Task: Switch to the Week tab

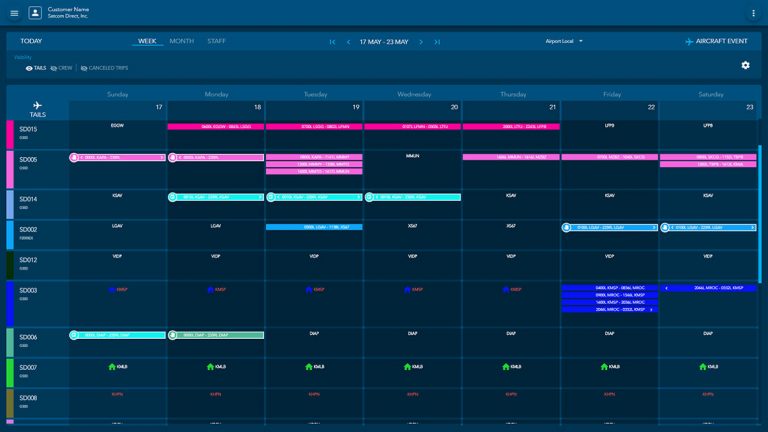Action: 147,41
